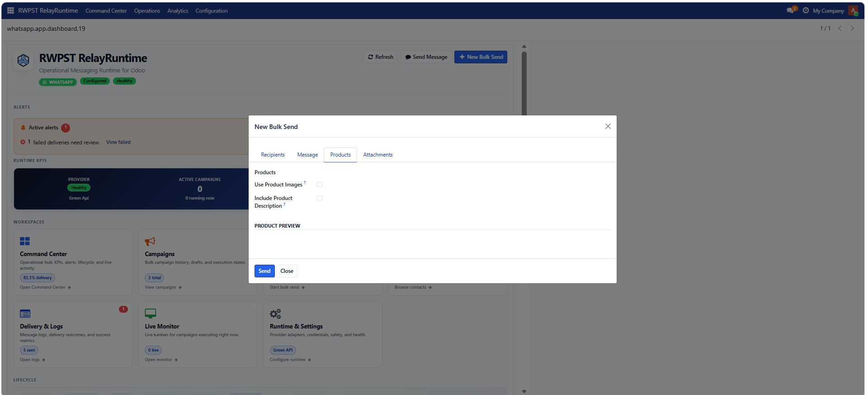Follow the Start bulk send link
Screen dimensions: 868x395
(287, 287)
